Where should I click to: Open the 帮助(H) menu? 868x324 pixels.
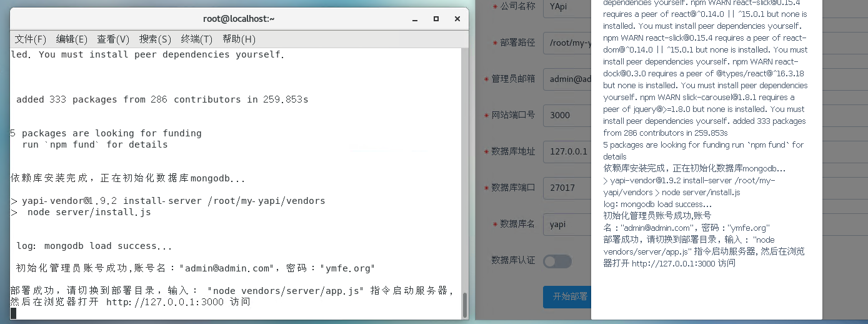coord(239,39)
